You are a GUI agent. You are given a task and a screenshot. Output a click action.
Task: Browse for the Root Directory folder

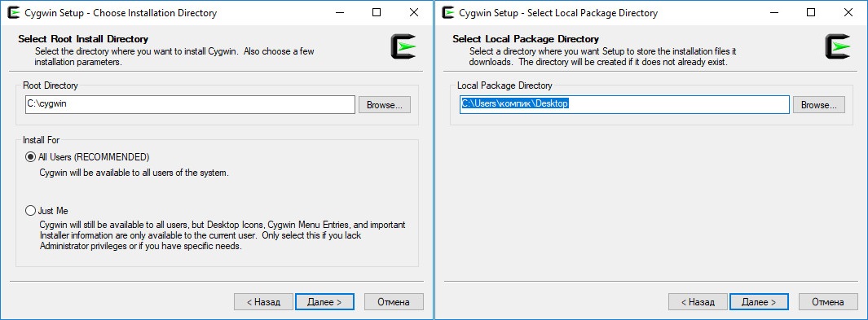(x=385, y=104)
